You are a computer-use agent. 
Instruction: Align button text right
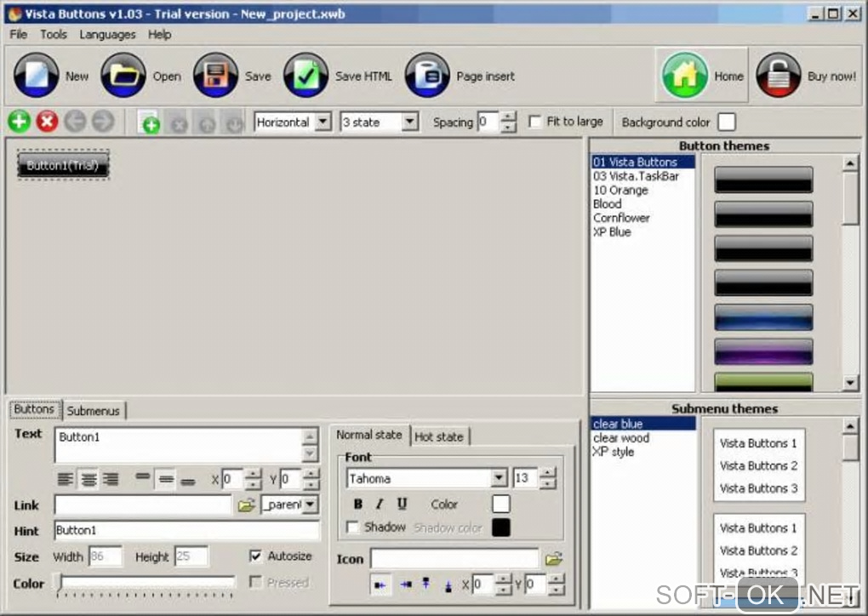[111, 479]
